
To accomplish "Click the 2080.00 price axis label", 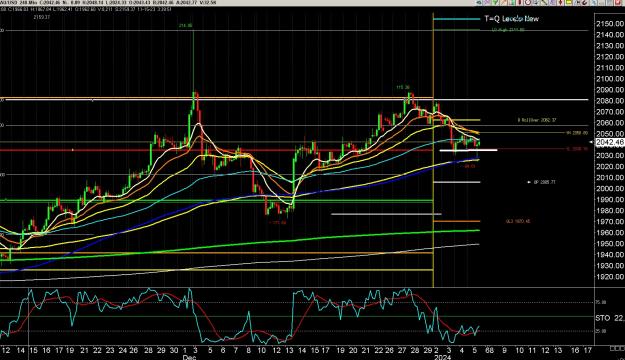I will 610,101.
